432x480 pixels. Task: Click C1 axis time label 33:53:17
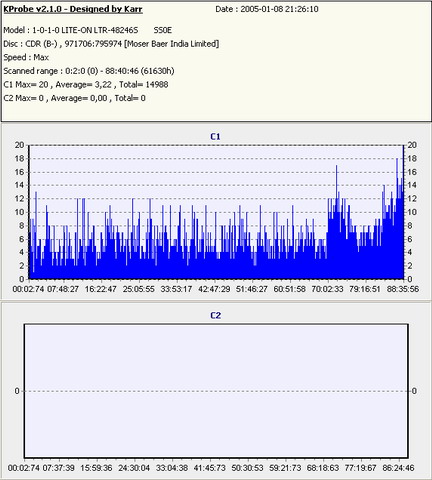176,289
